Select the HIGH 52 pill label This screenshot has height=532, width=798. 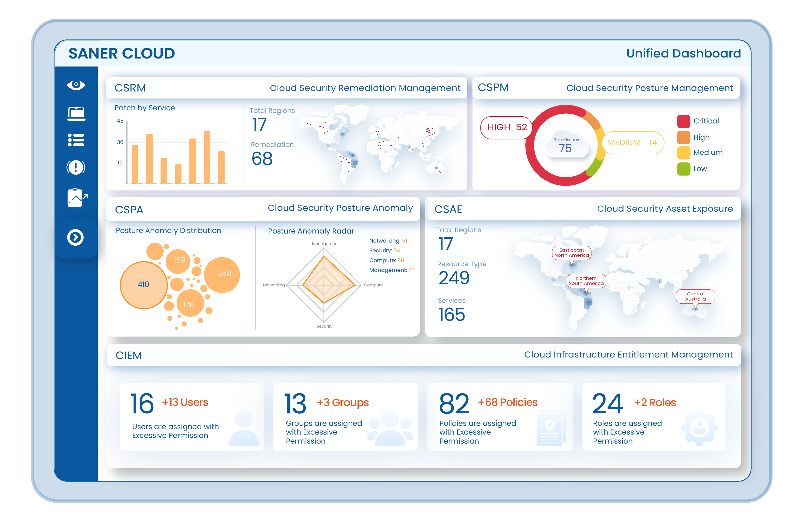pos(506,127)
